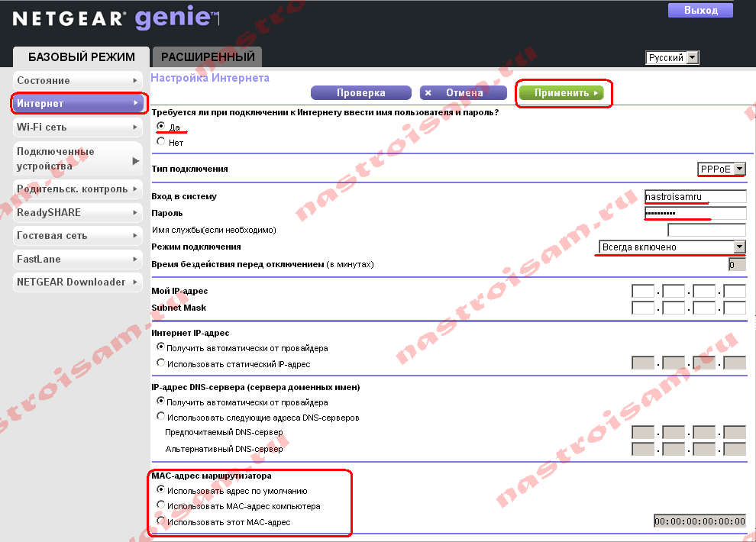This screenshot has height=542, width=756.
Task: Select the Нет radio button
Action: [x=160, y=141]
